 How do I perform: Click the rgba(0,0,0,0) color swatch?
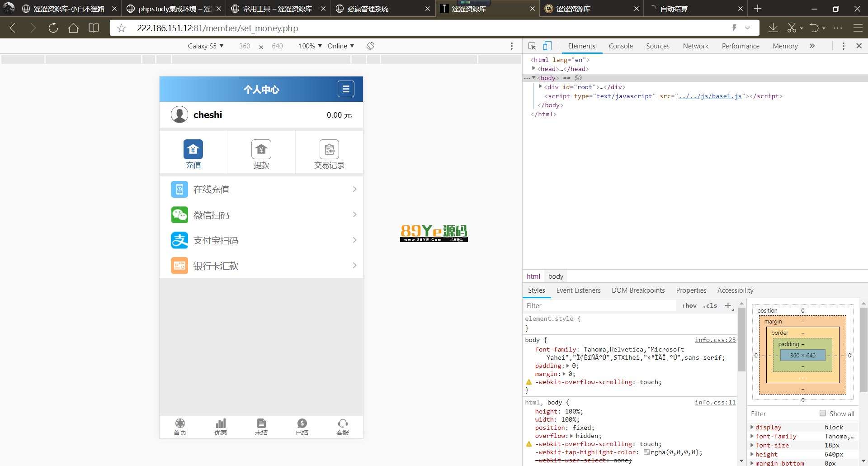pos(646,452)
